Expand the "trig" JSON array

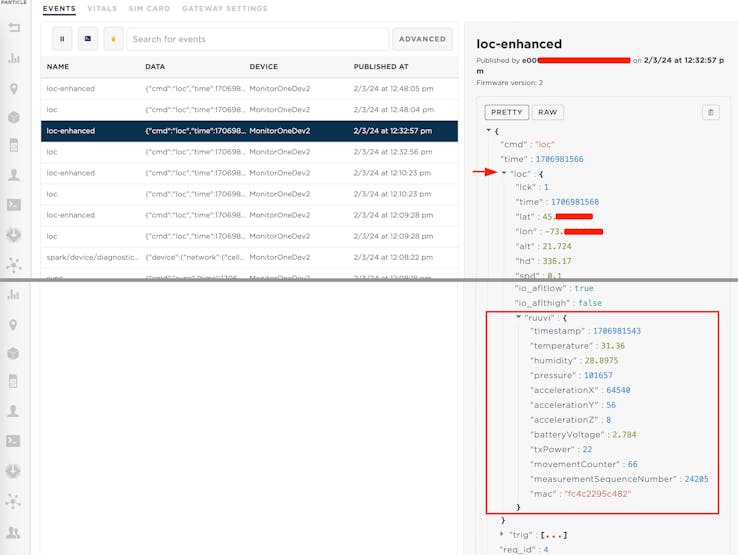(x=502, y=534)
